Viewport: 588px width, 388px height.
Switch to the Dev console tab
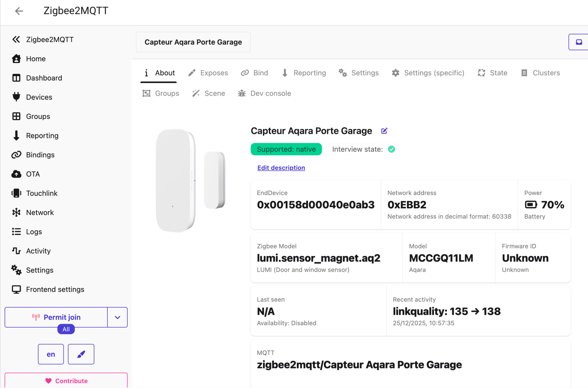point(264,93)
